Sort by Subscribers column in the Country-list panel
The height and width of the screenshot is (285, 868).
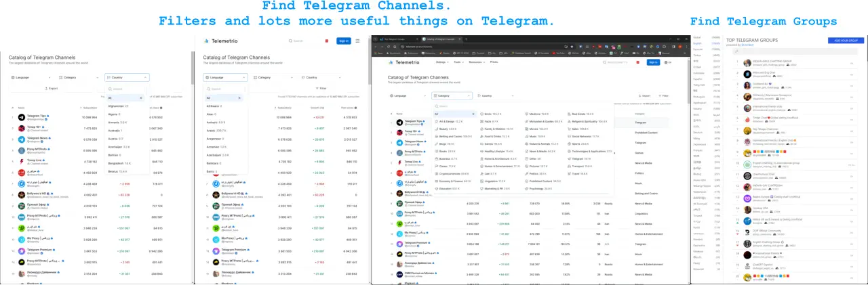[x=89, y=107]
